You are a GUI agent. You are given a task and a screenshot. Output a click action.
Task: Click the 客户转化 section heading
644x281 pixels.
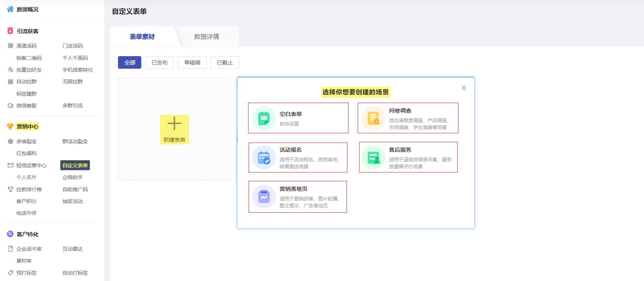pos(27,234)
